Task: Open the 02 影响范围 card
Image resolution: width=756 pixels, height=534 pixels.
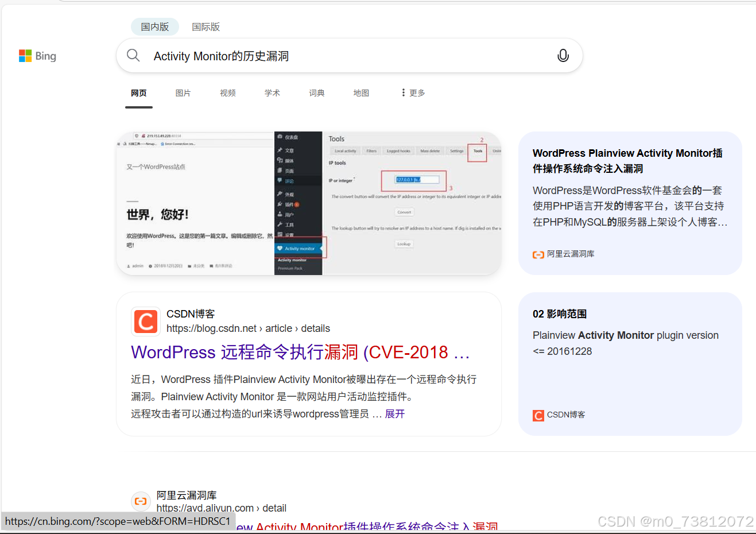Action: click(630, 364)
